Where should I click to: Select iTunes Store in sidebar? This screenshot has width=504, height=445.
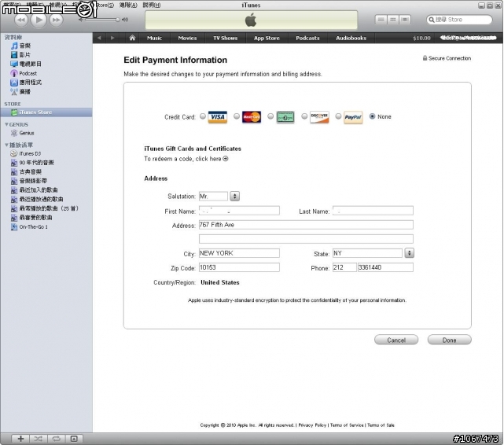(x=46, y=112)
